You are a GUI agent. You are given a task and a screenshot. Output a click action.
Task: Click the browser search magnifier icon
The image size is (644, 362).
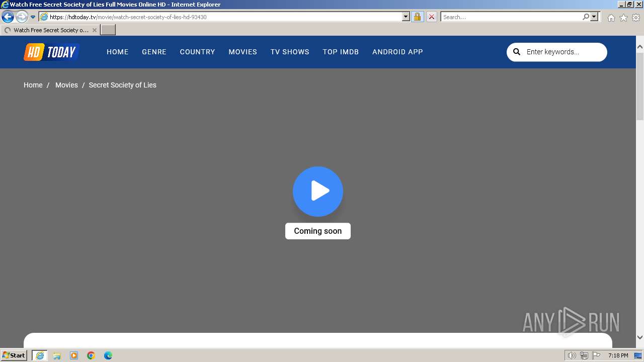pos(586,17)
